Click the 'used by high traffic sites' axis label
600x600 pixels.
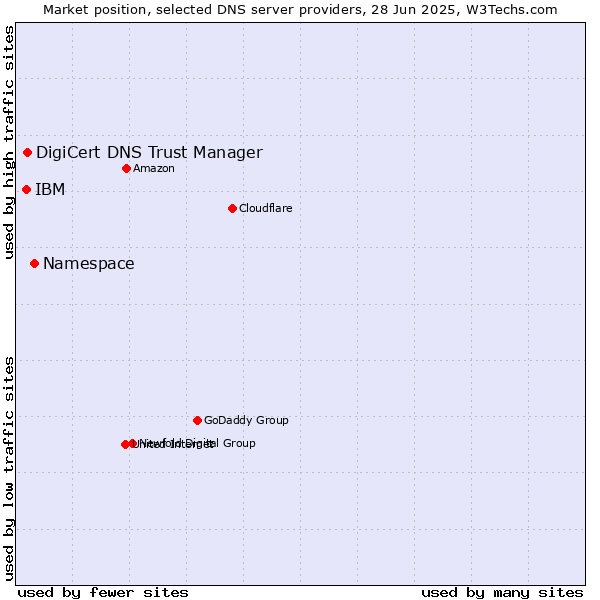point(8,142)
